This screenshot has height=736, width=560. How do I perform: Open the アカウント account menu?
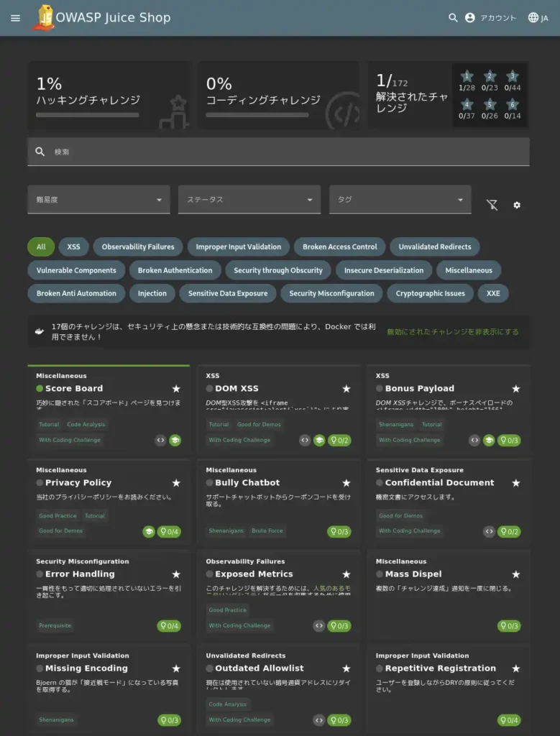pyautogui.click(x=490, y=18)
